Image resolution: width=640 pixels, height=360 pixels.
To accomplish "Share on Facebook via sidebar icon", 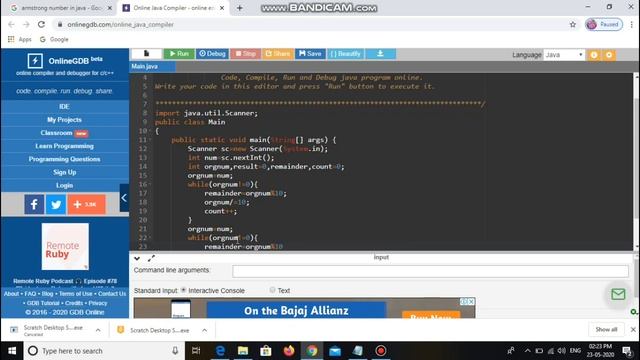I will (x=34, y=204).
